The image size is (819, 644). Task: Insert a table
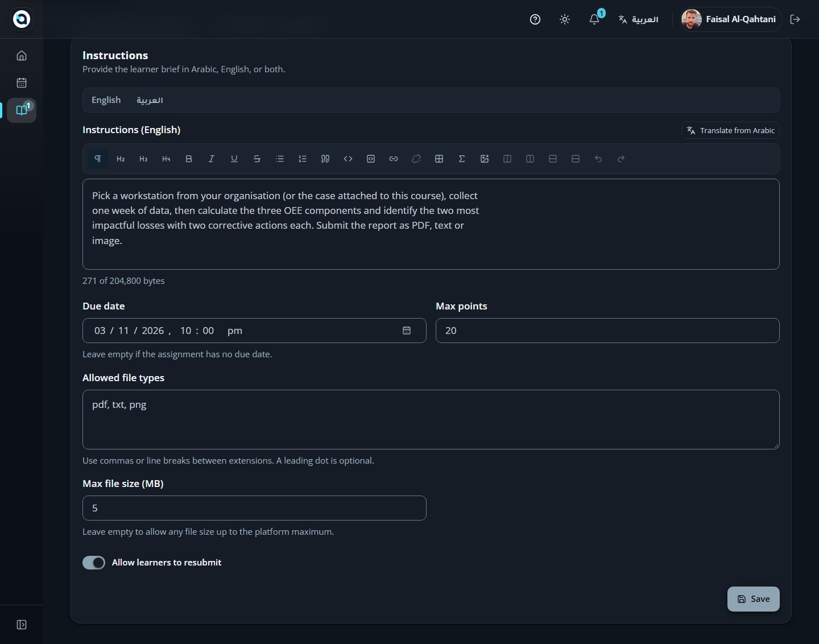pos(439,159)
